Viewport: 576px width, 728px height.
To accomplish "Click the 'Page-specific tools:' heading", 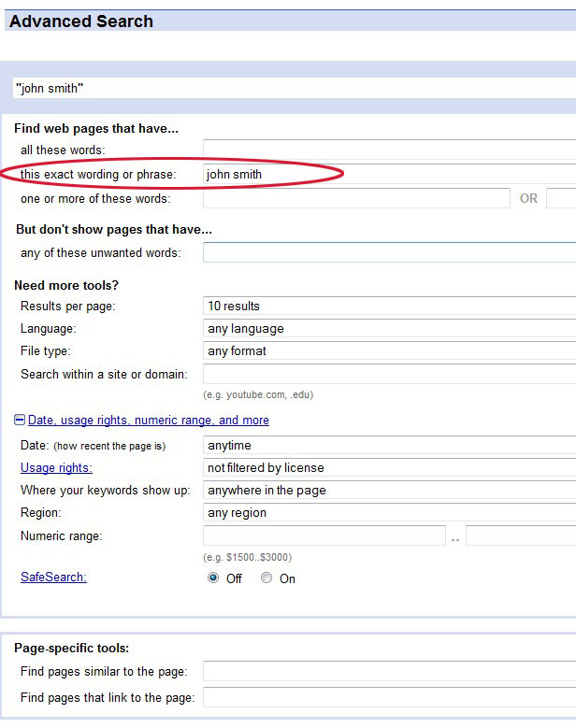I will click(x=72, y=648).
